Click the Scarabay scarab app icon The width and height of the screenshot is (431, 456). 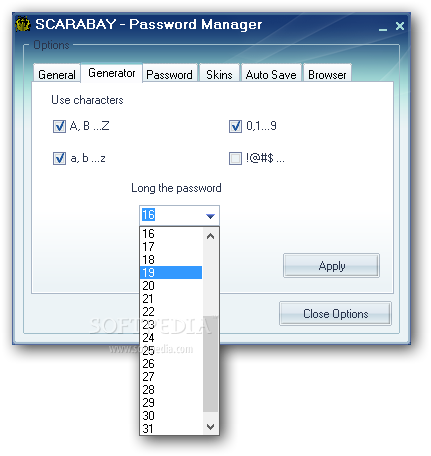(23, 24)
